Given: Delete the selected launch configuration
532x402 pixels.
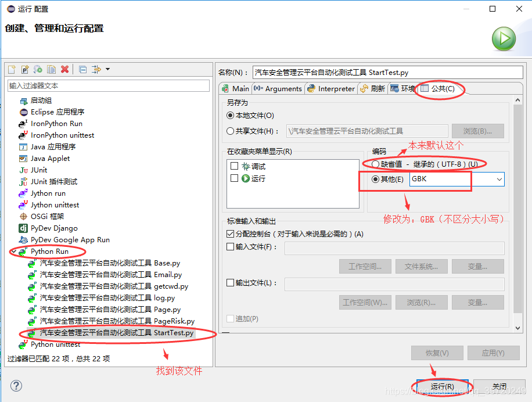Looking at the screenshot, I should click(x=64, y=69).
